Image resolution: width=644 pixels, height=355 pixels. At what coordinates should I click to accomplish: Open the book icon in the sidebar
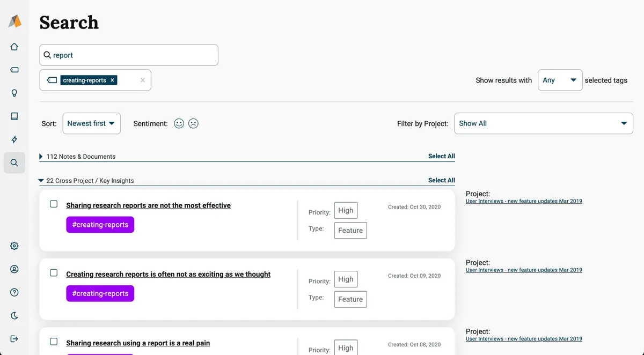coord(14,116)
